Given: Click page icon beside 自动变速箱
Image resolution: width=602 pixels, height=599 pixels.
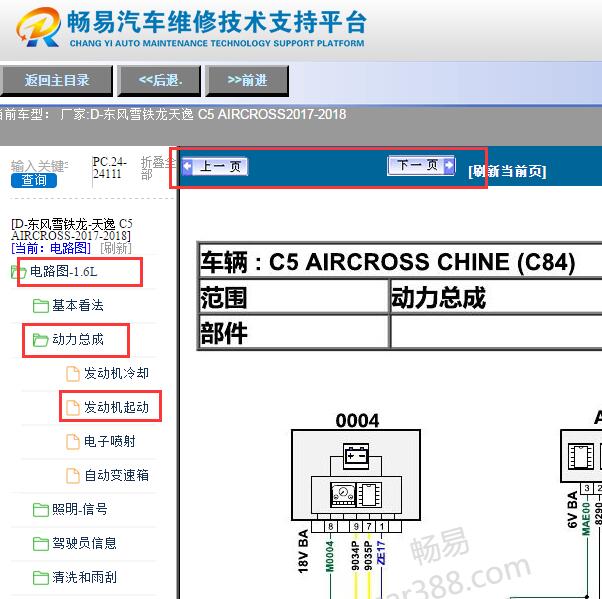Looking at the screenshot, I should 73,476.
